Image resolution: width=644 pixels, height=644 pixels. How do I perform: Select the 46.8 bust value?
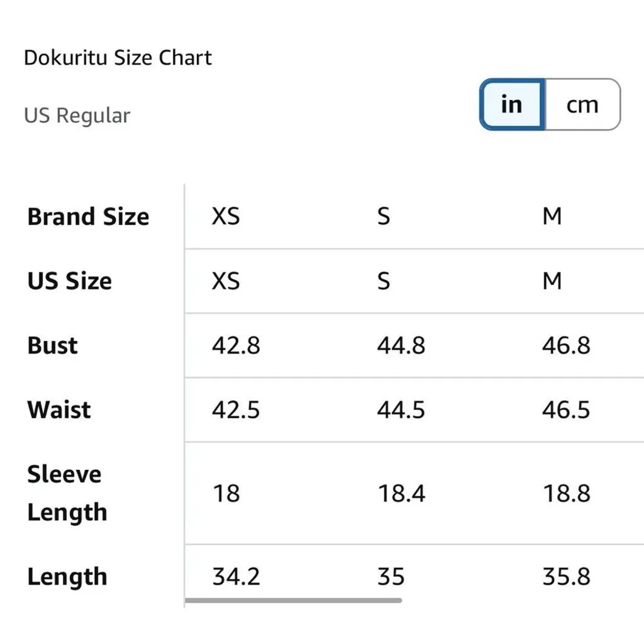click(x=566, y=346)
